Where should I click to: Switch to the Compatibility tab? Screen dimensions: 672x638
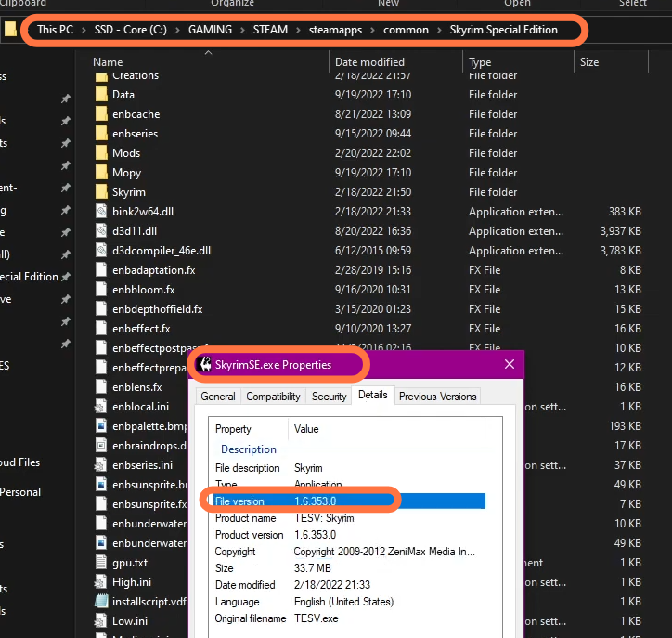tap(273, 397)
